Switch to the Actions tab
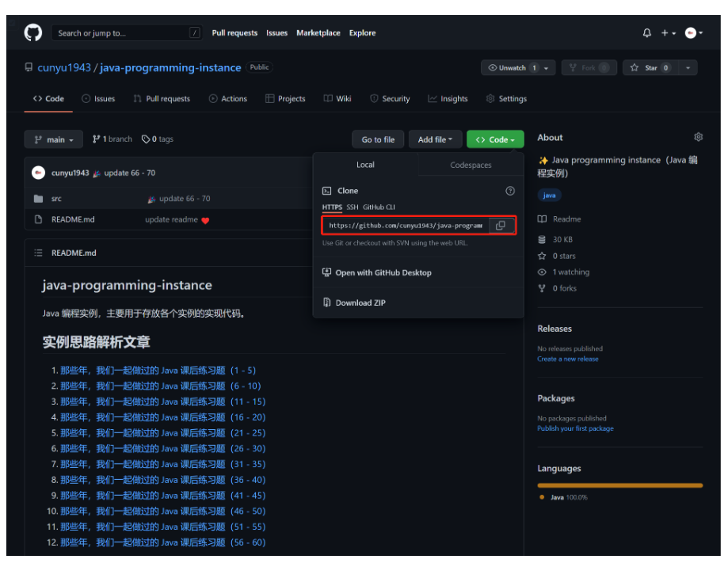This screenshot has height=563, width=728. 227,98
